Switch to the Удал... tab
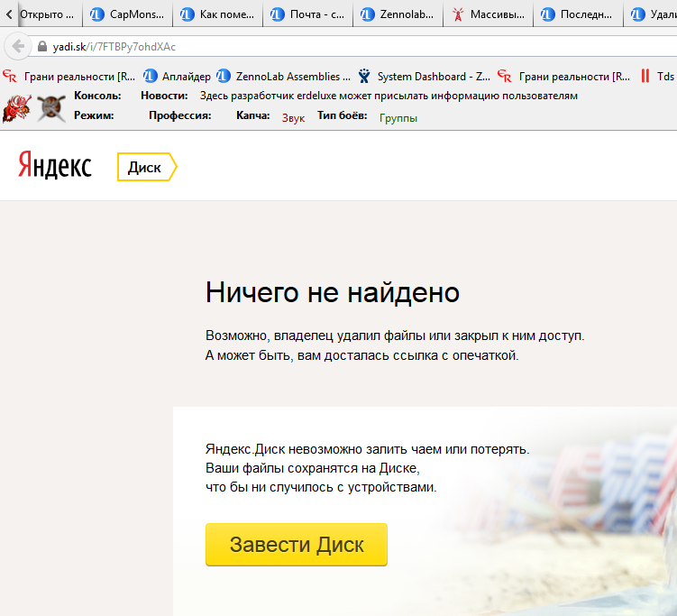677x616 pixels. [x=651, y=14]
